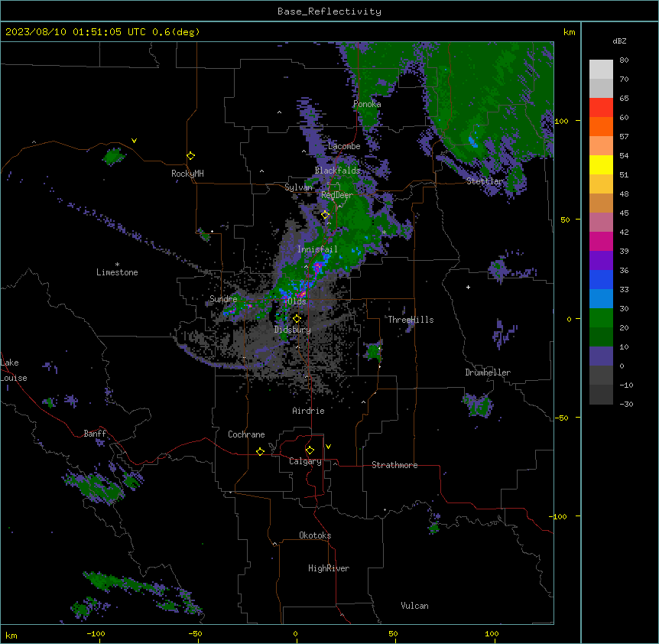This screenshot has width=659, height=644.
Task: Click the -30 value on the dBZ legend
Action: [626, 405]
